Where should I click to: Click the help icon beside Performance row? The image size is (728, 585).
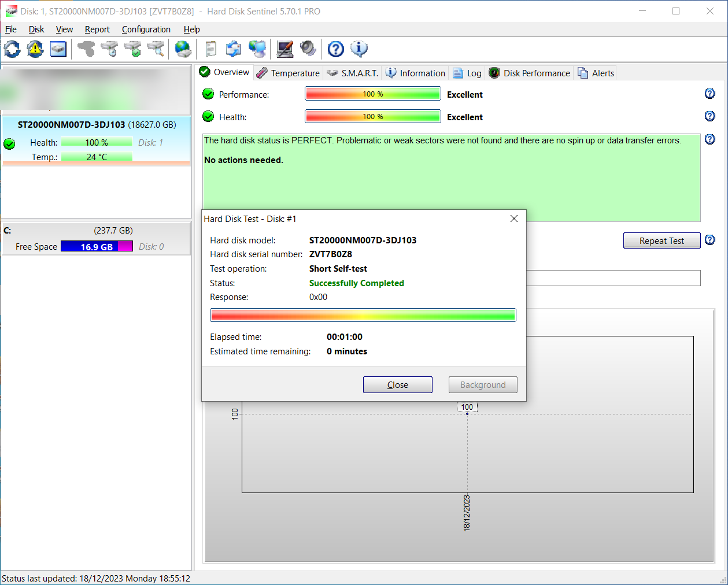point(710,94)
